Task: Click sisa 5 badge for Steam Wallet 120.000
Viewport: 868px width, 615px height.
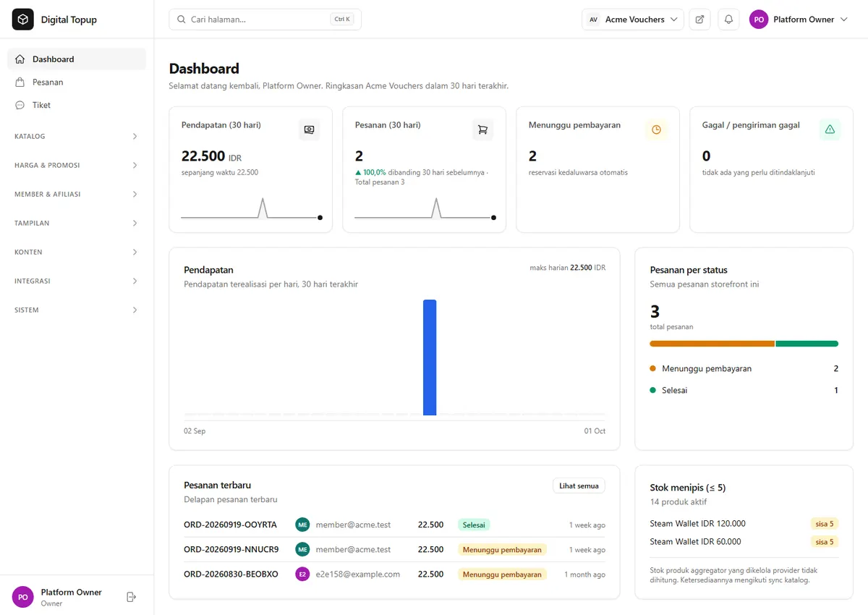Action: point(824,523)
